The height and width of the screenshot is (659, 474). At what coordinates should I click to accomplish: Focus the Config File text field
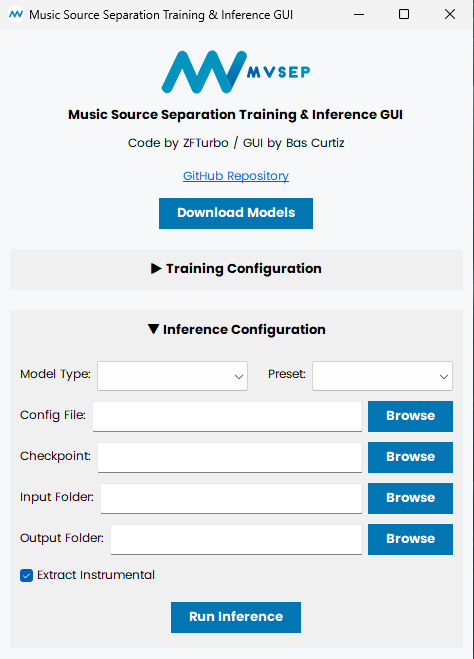[227, 416]
